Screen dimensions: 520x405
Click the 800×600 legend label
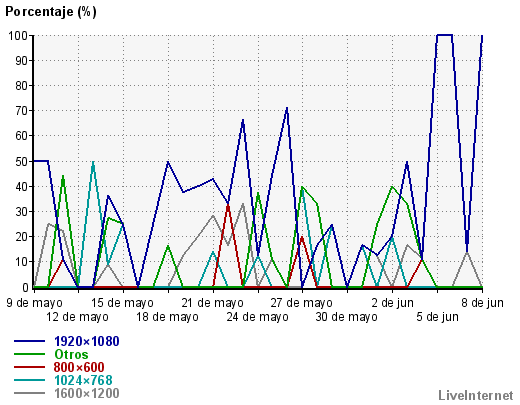[79, 367]
